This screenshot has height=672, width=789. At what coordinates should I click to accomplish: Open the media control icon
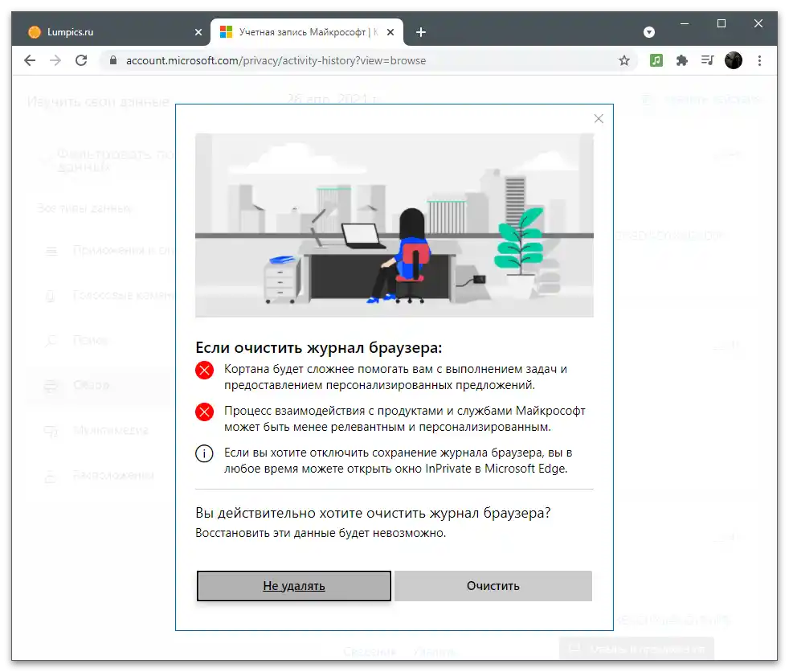[708, 60]
